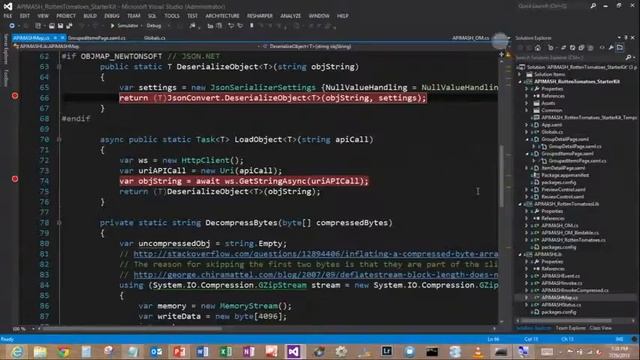Screen dimensions: 640x360
Task: Select Package.appxmanifest in Solution Explorer
Action: point(565,175)
